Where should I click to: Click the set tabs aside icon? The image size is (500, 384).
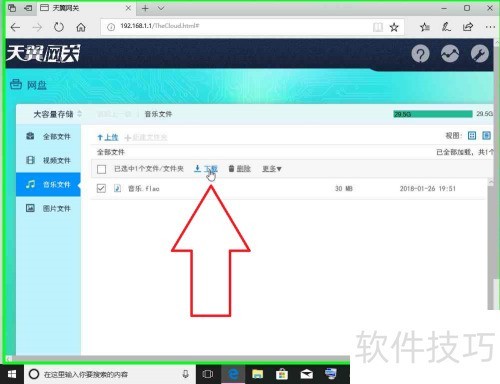pyautogui.click(x=28, y=8)
